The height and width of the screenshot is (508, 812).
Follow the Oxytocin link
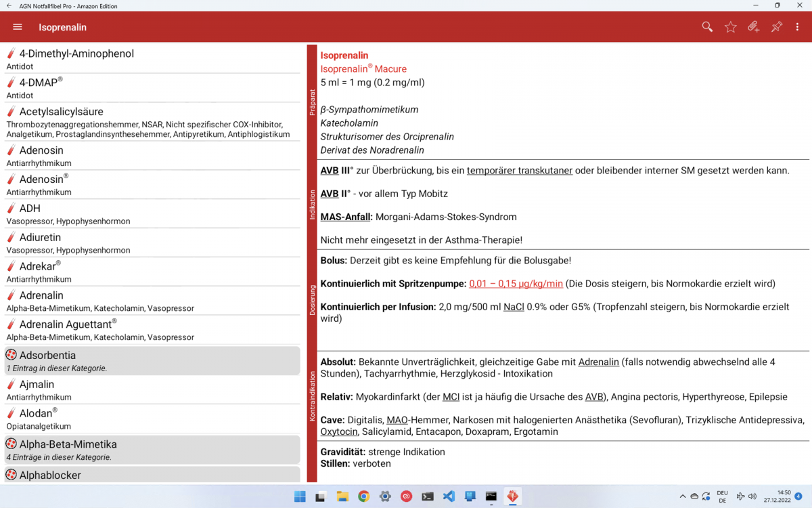coord(340,431)
